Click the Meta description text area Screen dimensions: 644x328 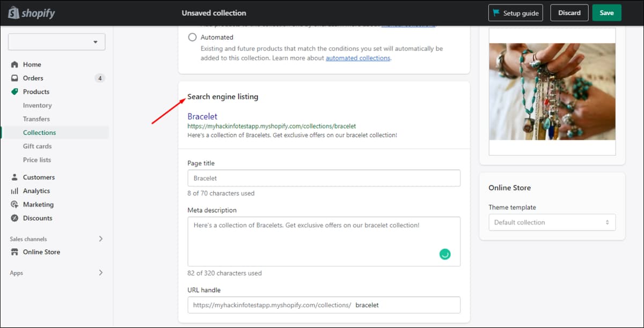pos(324,241)
